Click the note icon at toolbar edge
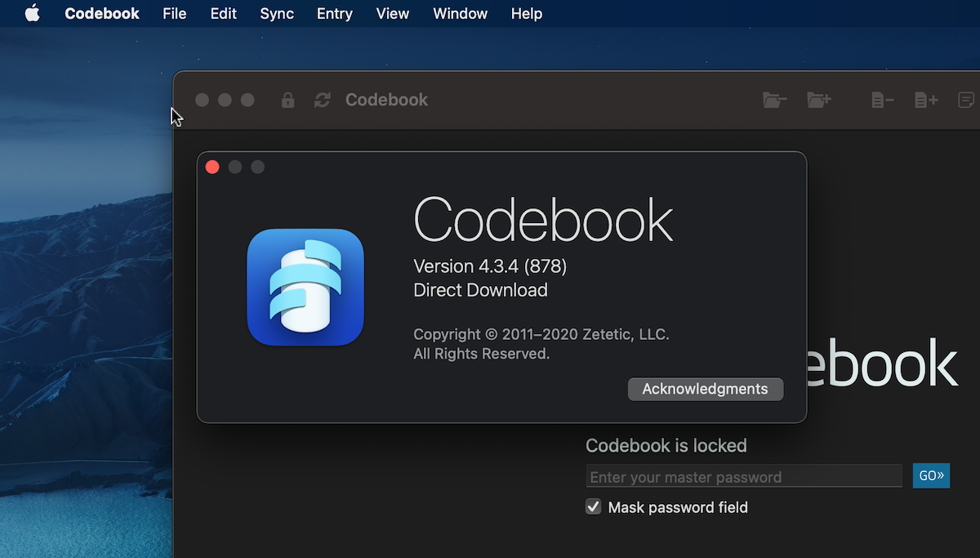980x558 pixels. point(966,100)
